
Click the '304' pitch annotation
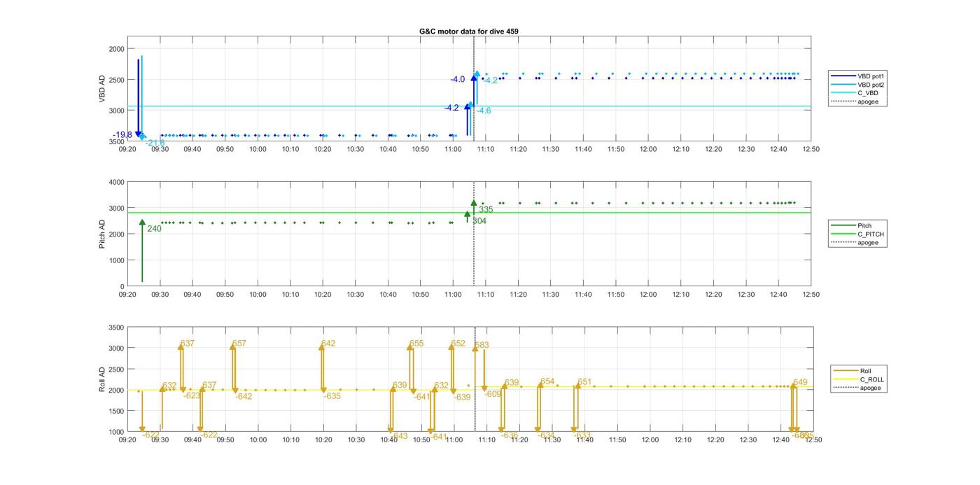(x=479, y=220)
